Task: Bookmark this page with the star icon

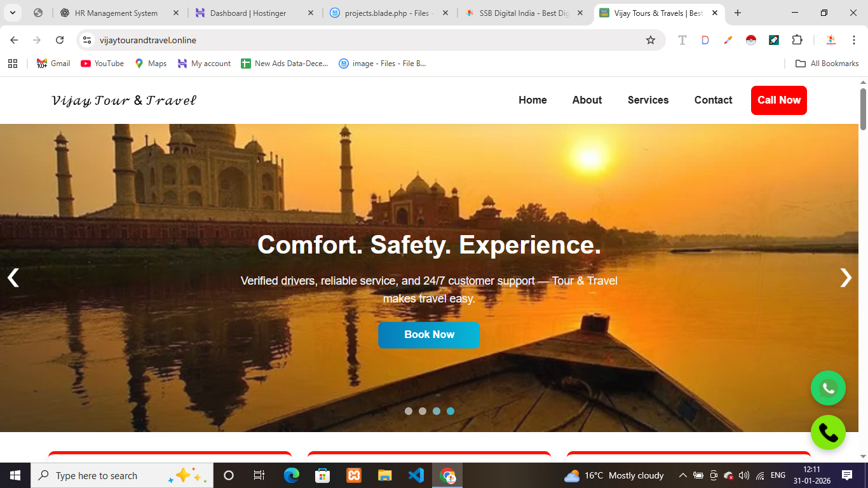Action: [x=651, y=39]
